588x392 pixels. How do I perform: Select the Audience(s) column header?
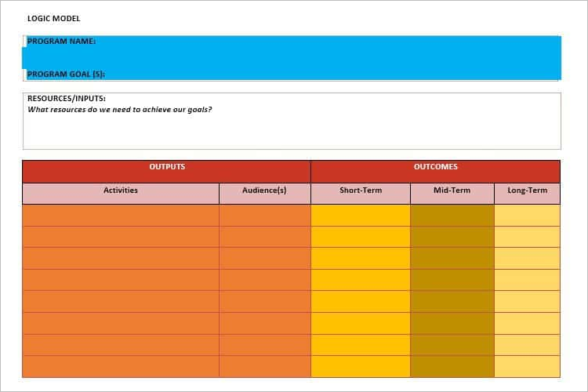[265, 194]
